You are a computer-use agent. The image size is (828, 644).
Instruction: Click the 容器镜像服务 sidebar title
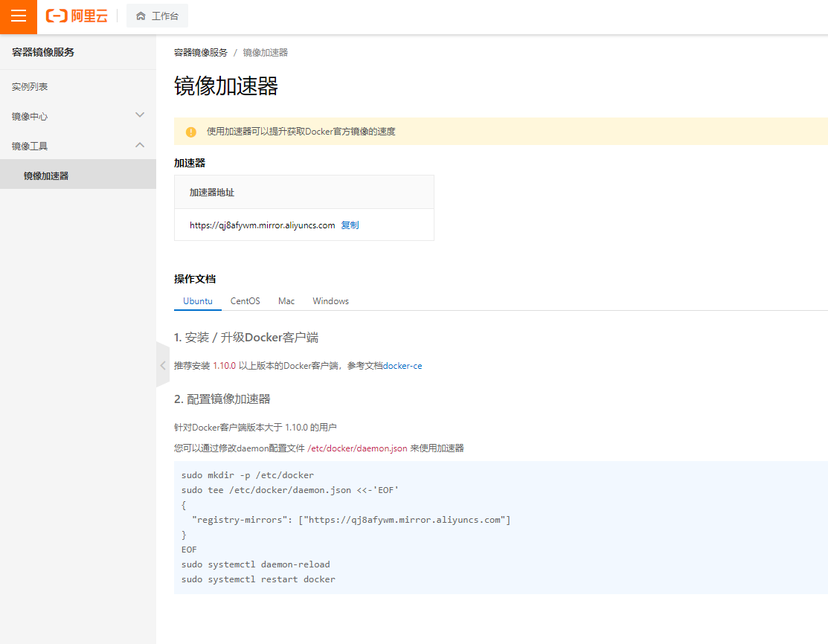coord(43,52)
